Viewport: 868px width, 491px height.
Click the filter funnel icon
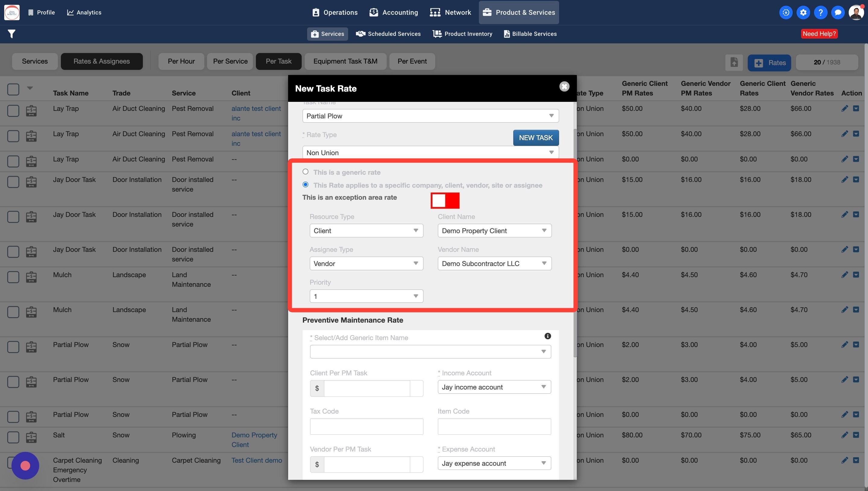11,34
